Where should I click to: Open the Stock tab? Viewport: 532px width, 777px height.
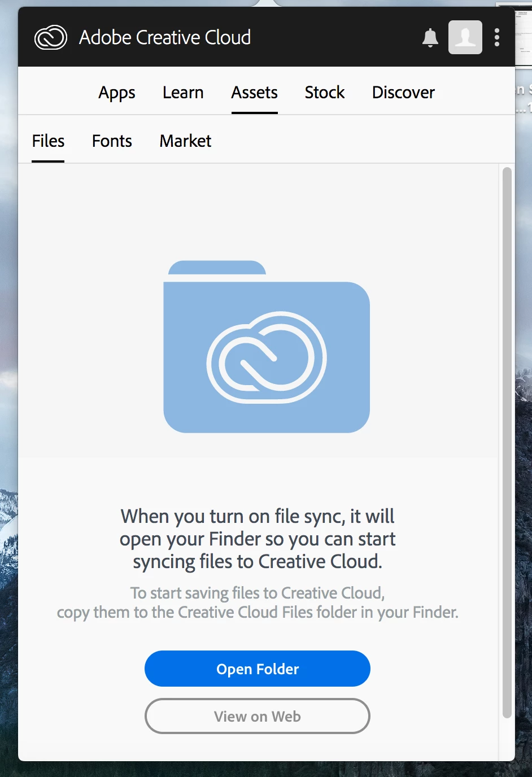pyautogui.click(x=325, y=93)
